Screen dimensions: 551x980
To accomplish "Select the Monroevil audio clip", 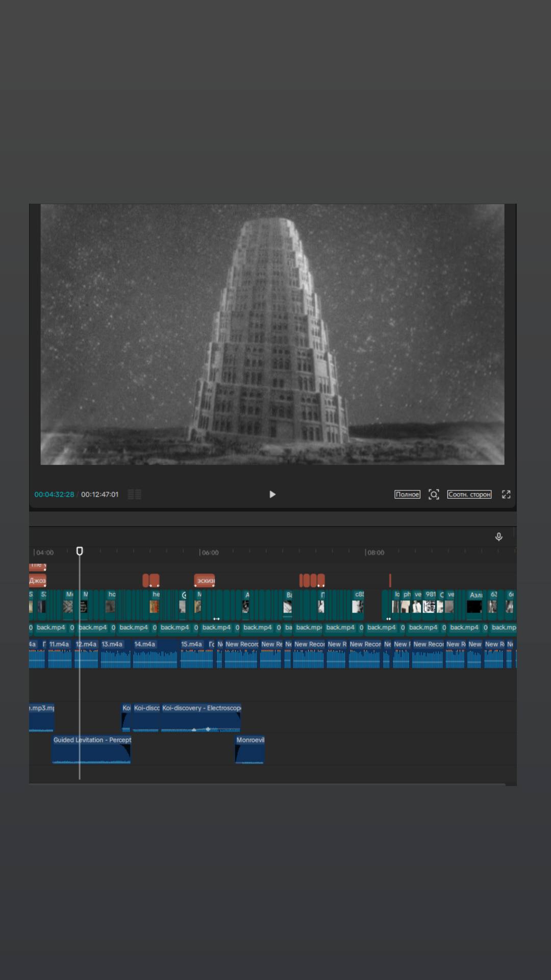I will tap(249, 749).
